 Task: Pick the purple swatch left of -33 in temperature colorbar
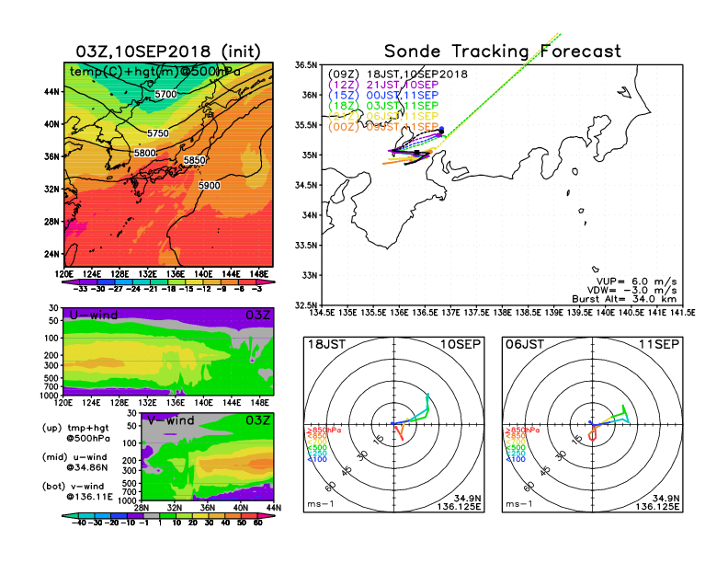(x=69, y=282)
